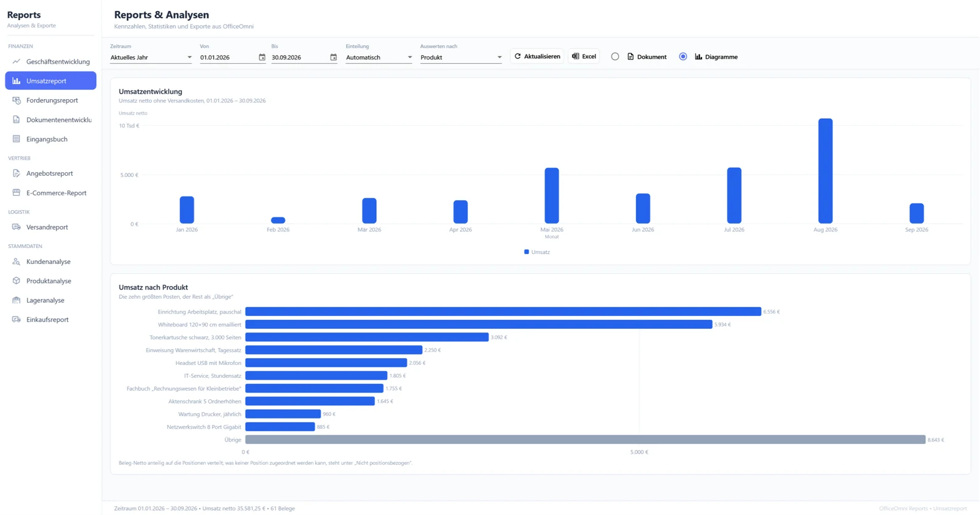
Task: Switch to Kundenanalyse
Action: pos(51,261)
